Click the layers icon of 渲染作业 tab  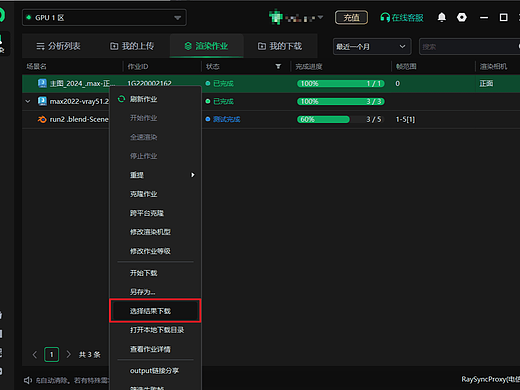[188, 46]
